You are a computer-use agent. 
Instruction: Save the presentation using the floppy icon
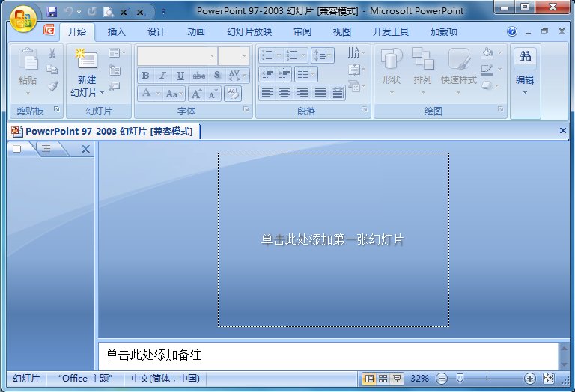click(52, 12)
